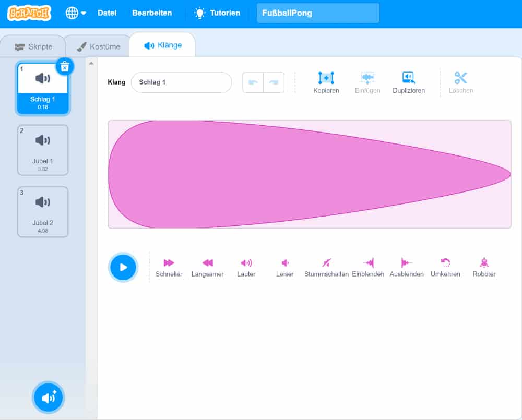
Task: Select the Schlag 1 sound thumbnail
Action: coord(43,88)
